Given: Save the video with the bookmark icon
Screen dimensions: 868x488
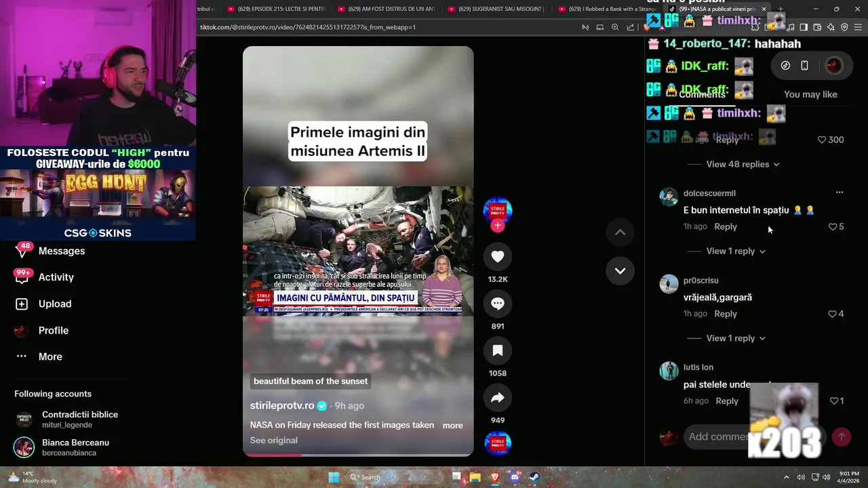Looking at the screenshot, I should pyautogui.click(x=498, y=350).
